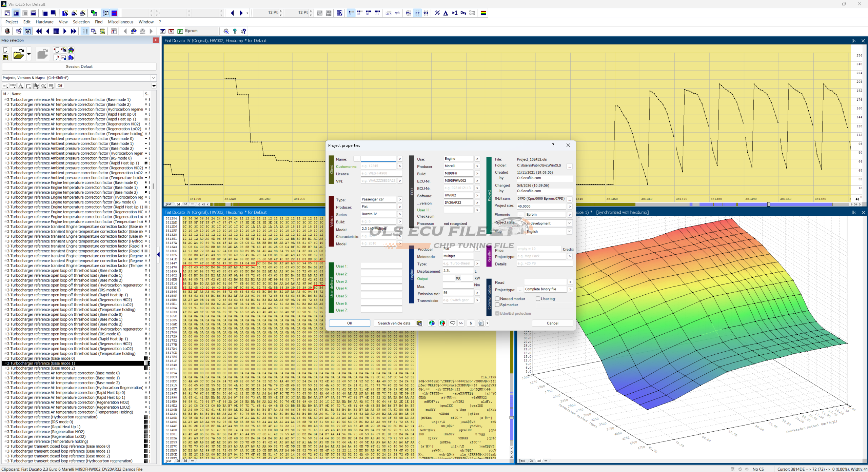Click OK in Project properties dialog
Screen dimensions: 868x472
pyautogui.click(x=350, y=323)
